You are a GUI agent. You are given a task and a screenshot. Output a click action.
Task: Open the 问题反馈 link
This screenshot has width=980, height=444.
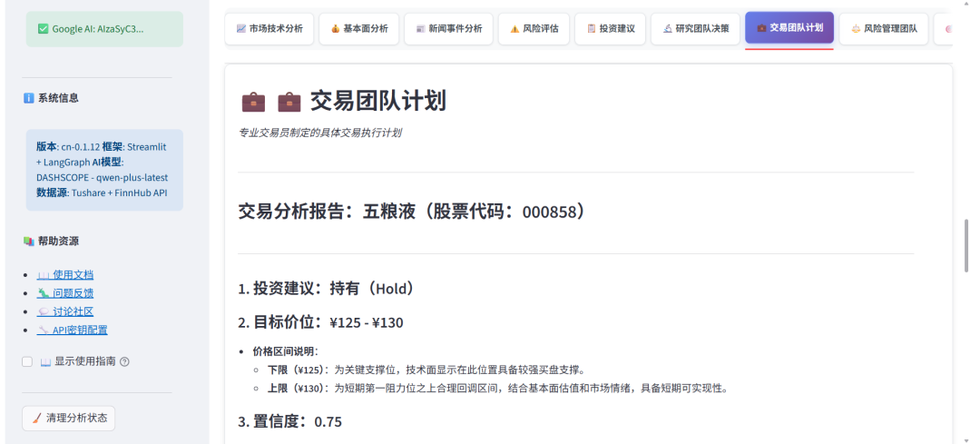click(65, 292)
